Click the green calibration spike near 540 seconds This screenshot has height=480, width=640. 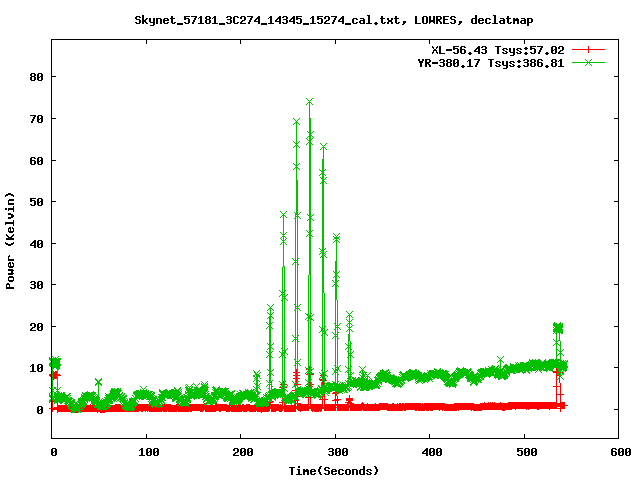(x=558, y=327)
